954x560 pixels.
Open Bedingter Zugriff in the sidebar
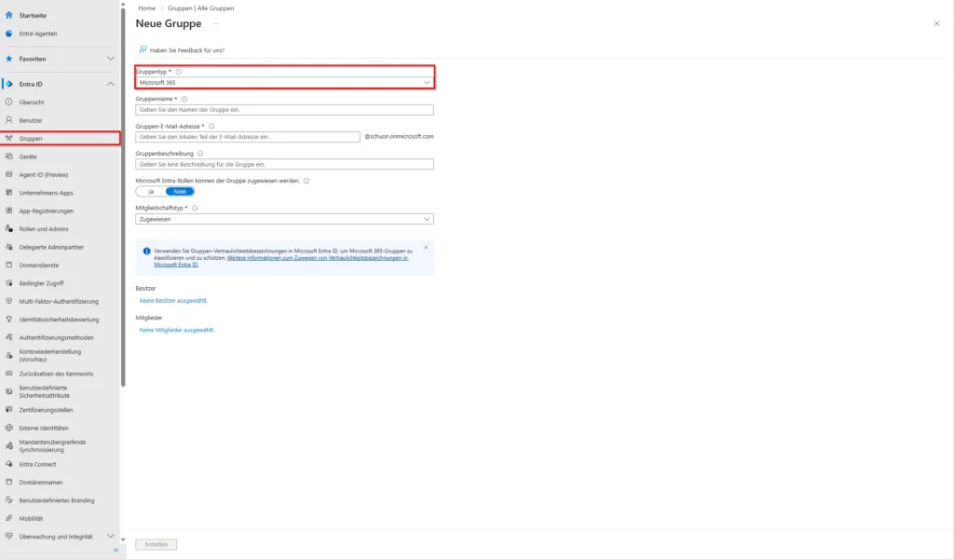(x=41, y=283)
